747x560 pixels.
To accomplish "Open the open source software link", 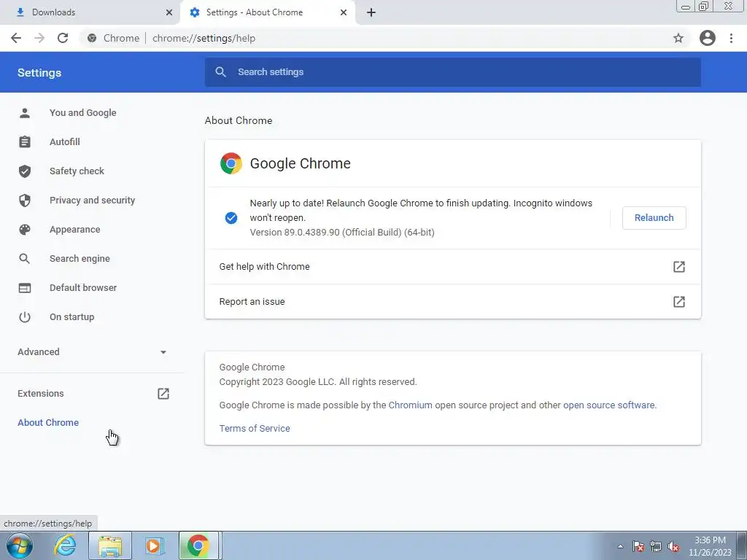I will click(609, 405).
